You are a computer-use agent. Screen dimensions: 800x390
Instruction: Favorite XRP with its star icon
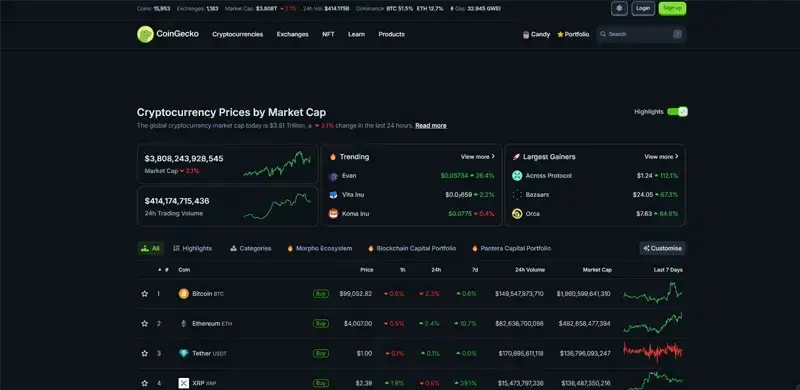144,383
